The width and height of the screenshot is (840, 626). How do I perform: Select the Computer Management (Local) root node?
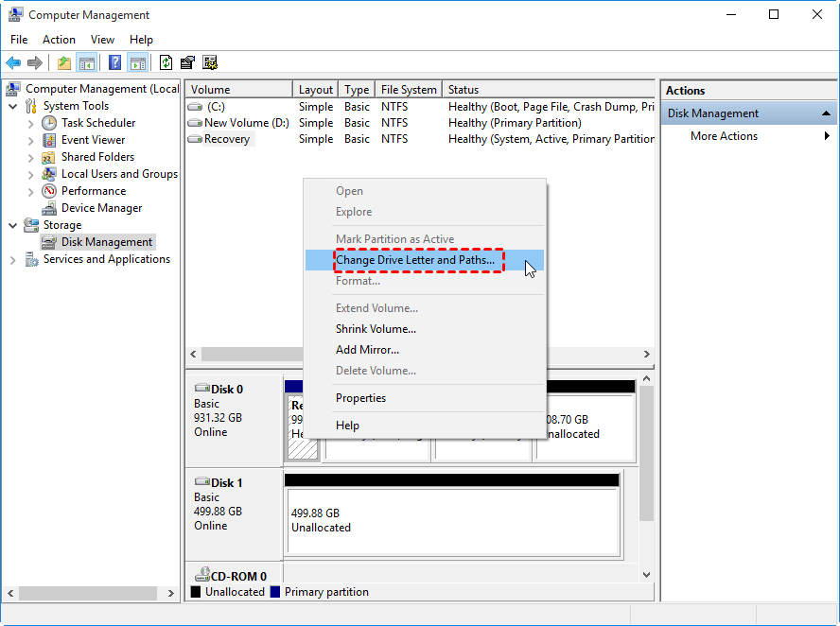(x=102, y=89)
